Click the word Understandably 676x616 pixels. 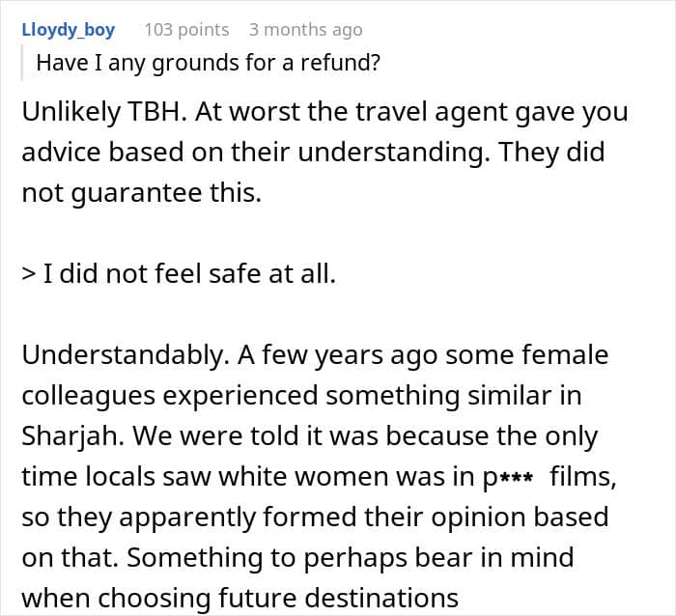[126, 355]
